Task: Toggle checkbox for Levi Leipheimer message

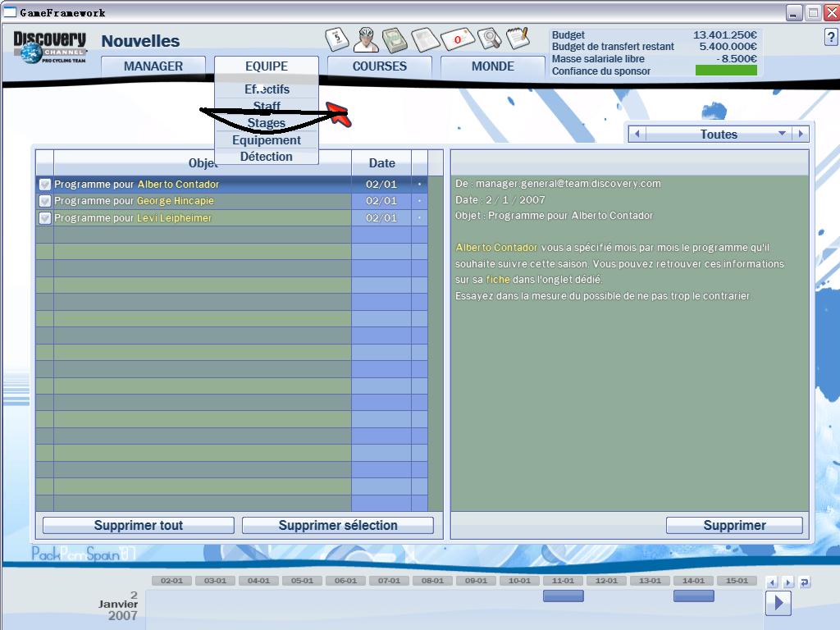Action: (45, 218)
